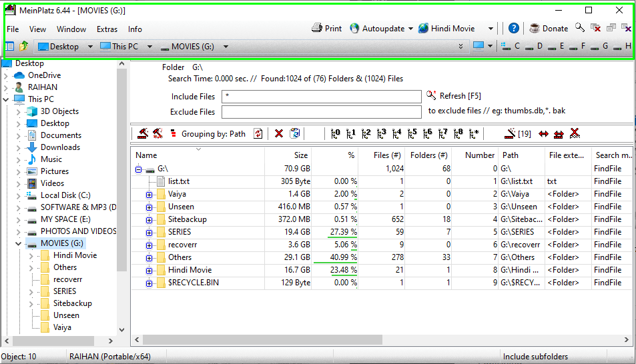636x364 pixels.
Task: Click the magnifying glass search icon
Action: (580, 28)
